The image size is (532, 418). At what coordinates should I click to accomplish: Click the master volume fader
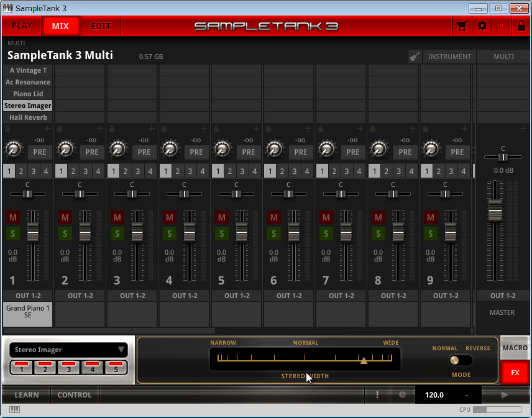495,210
